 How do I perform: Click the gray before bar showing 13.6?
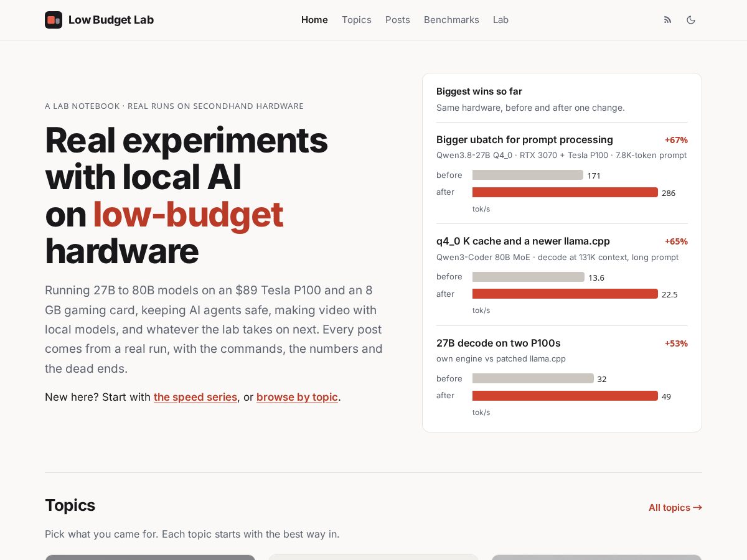[x=529, y=277]
